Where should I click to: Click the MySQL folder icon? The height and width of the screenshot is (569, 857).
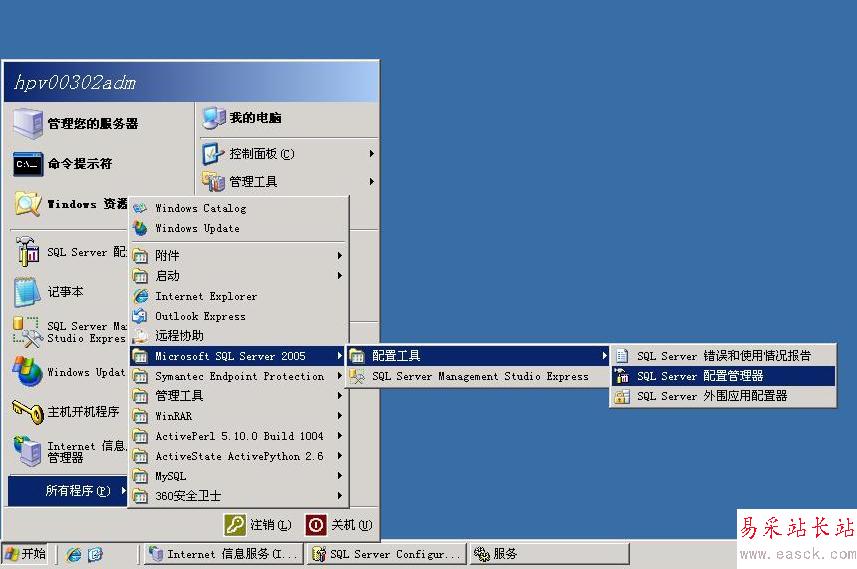click(140, 476)
